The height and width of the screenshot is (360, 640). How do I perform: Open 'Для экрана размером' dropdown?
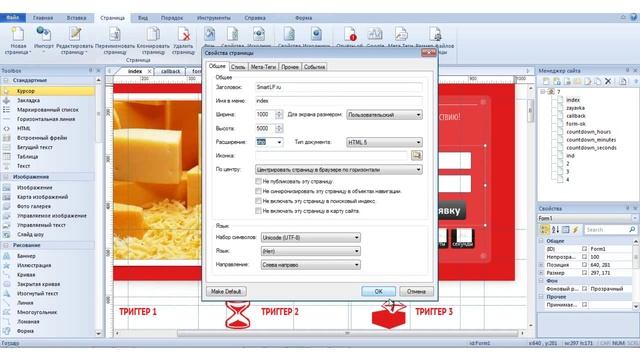(x=384, y=115)
